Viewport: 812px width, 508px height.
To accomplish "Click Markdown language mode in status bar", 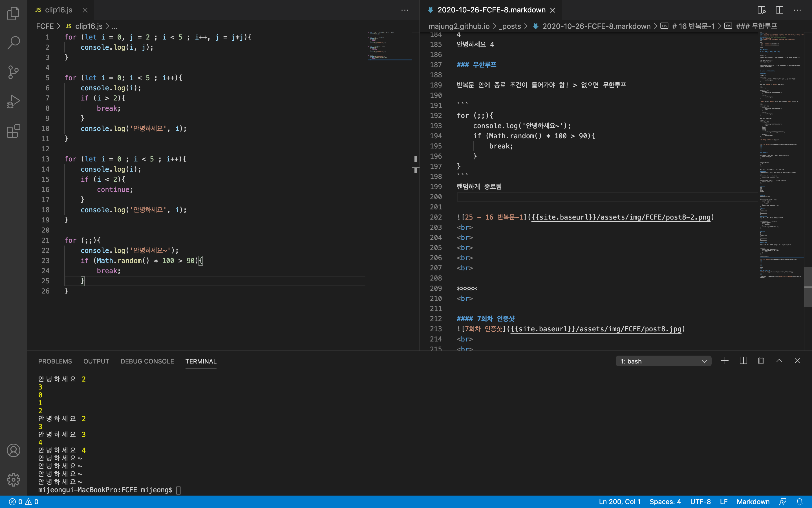I will [753, 502].
